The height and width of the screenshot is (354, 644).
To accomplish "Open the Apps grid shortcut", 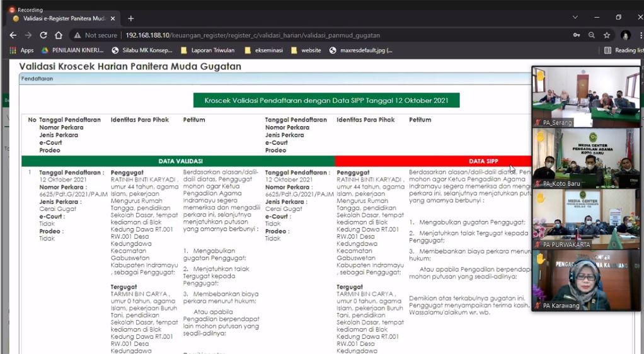I will pyautogui.click(x=21, y=50).
